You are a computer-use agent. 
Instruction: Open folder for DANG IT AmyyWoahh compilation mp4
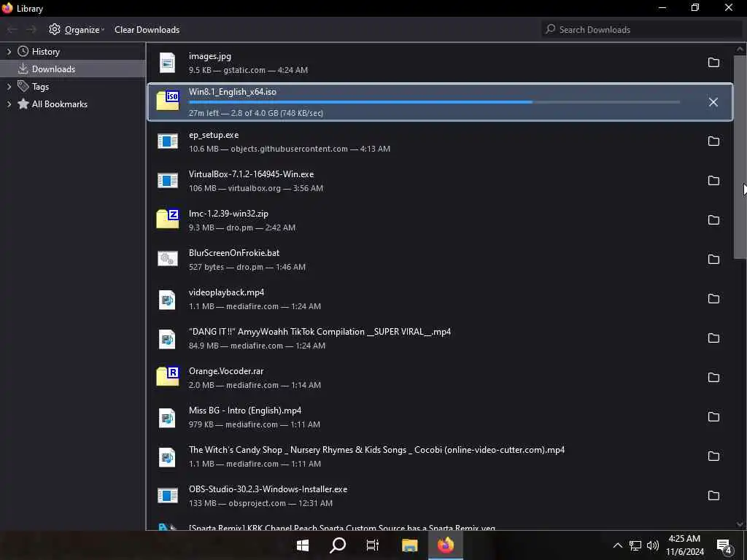[x=713, y=338]
